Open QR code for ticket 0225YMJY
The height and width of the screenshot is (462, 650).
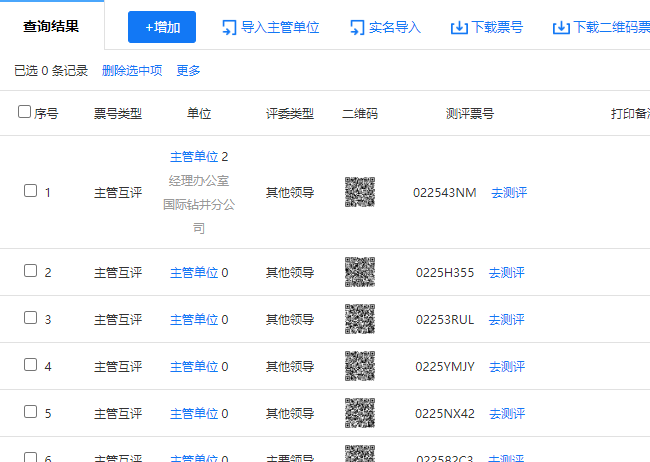(360, 366)
